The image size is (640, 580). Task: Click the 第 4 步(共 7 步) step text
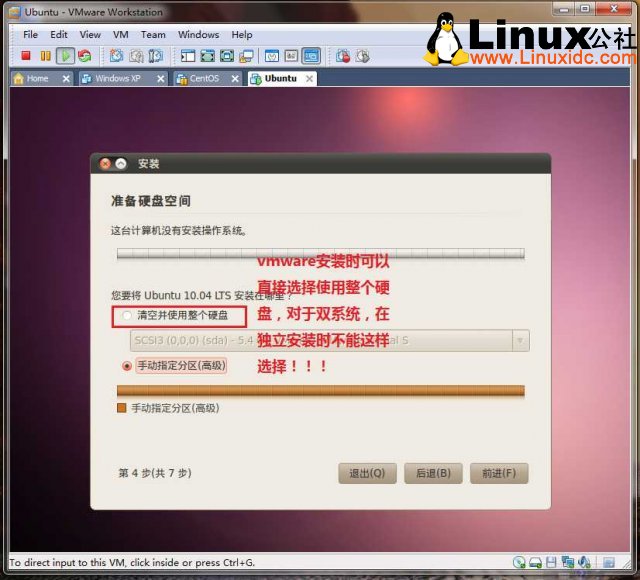point(155,473)
